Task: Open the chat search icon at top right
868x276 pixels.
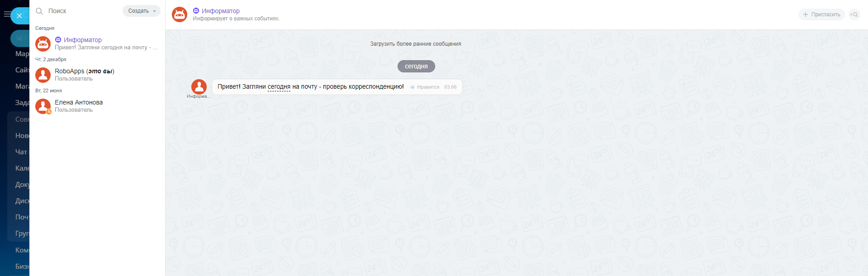Action: pos(854,14)
